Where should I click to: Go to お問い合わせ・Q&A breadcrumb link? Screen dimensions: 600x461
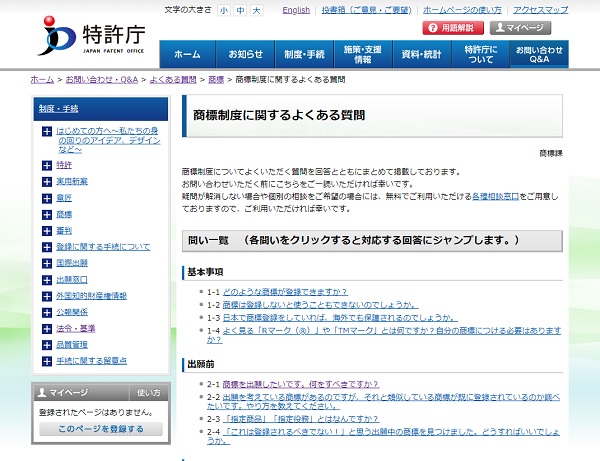pos(101,80)
